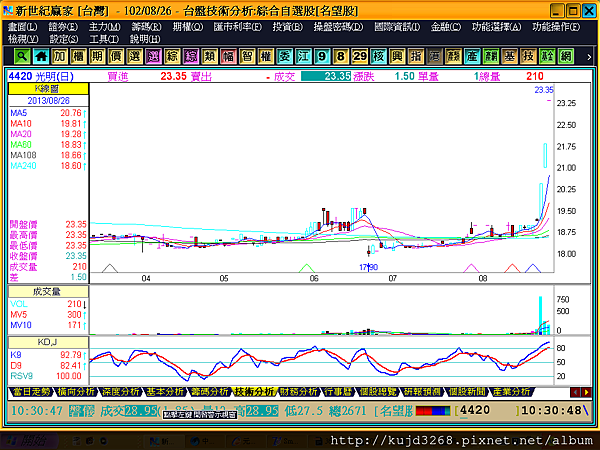Open the 畫面(L) menu

23,27
